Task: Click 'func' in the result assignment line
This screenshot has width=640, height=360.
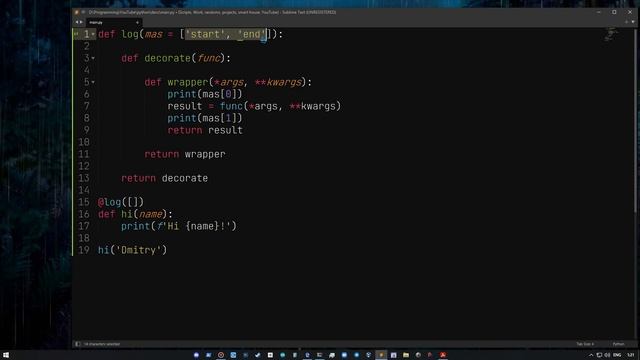Action: 231,106
